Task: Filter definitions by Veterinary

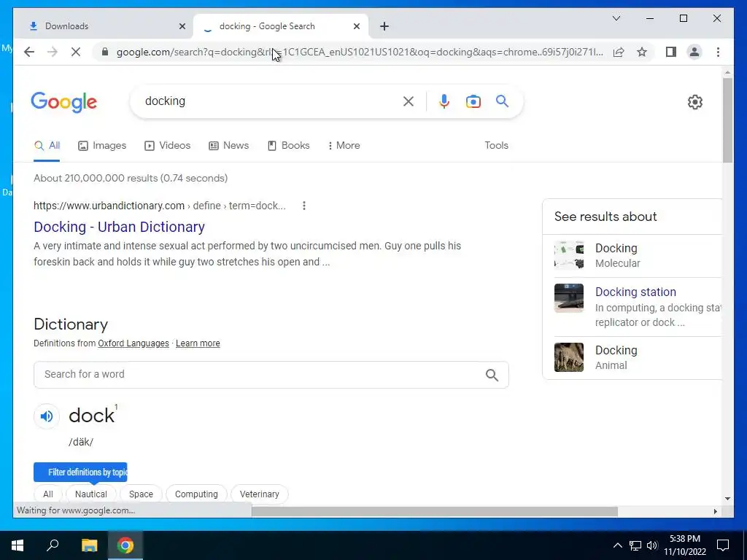Action: click(x=259, y=494)
